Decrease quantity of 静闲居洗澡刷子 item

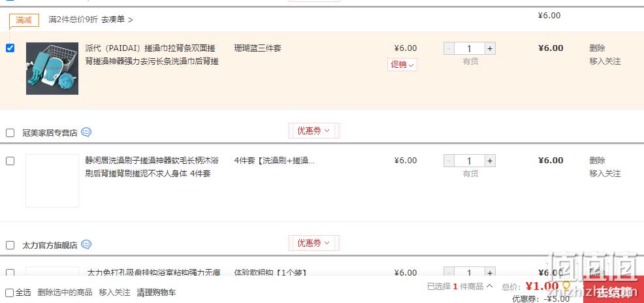coord(449,161)
